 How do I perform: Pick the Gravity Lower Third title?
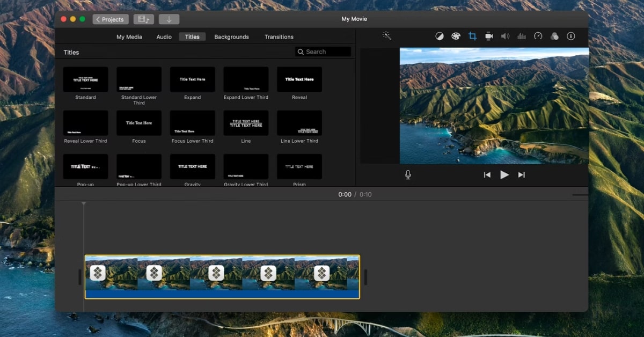click(x=246, y=166)
